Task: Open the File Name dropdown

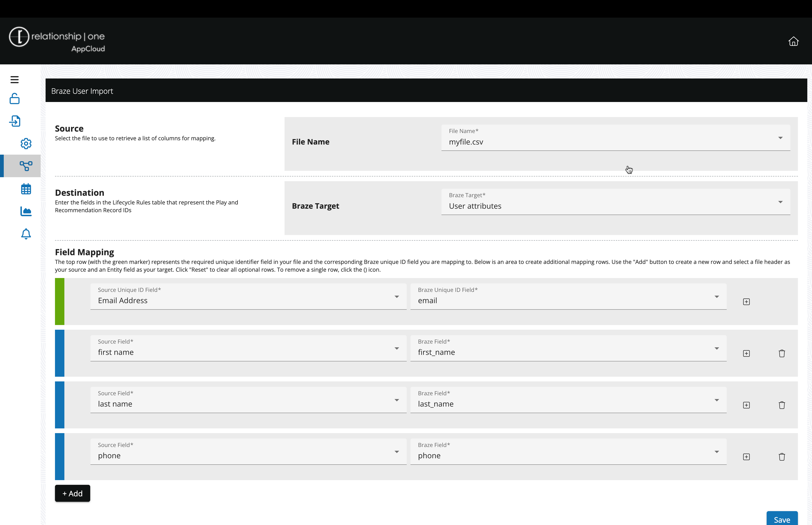Action: tap(615, 138)
